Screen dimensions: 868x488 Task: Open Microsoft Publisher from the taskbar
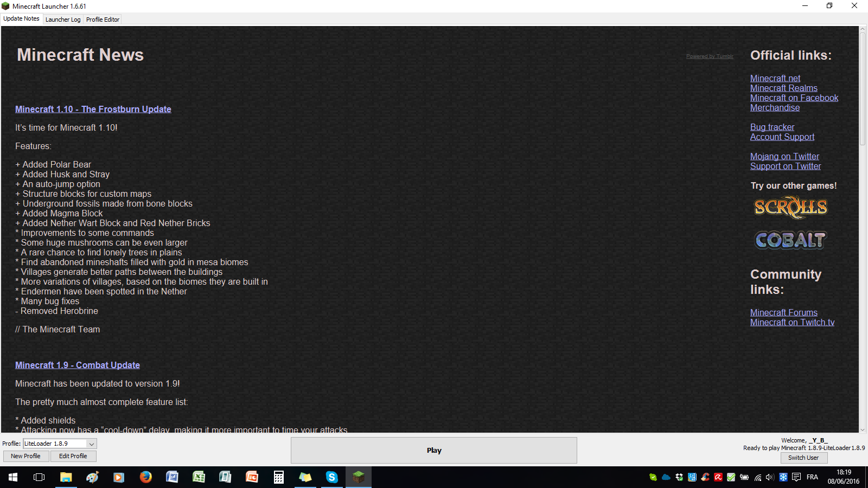tap(225, 477)
